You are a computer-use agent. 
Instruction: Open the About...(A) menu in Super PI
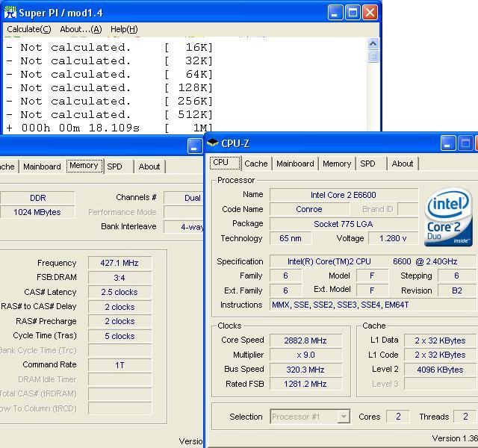(81, 29)
